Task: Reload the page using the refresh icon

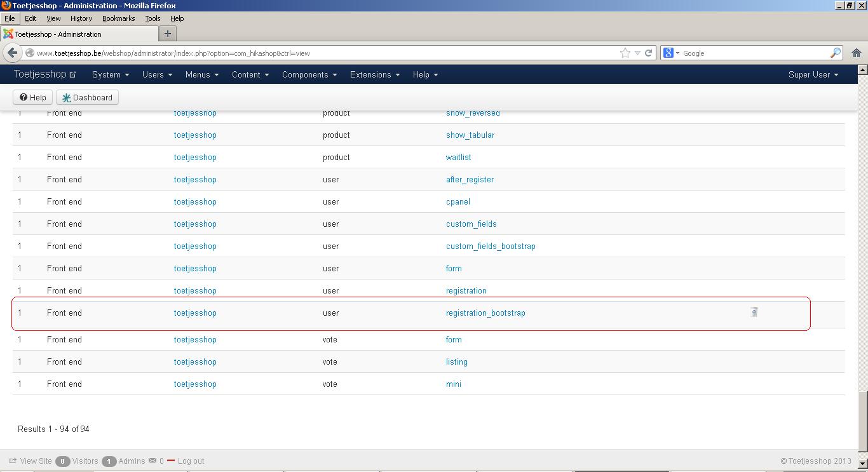Action: [648, 53]
